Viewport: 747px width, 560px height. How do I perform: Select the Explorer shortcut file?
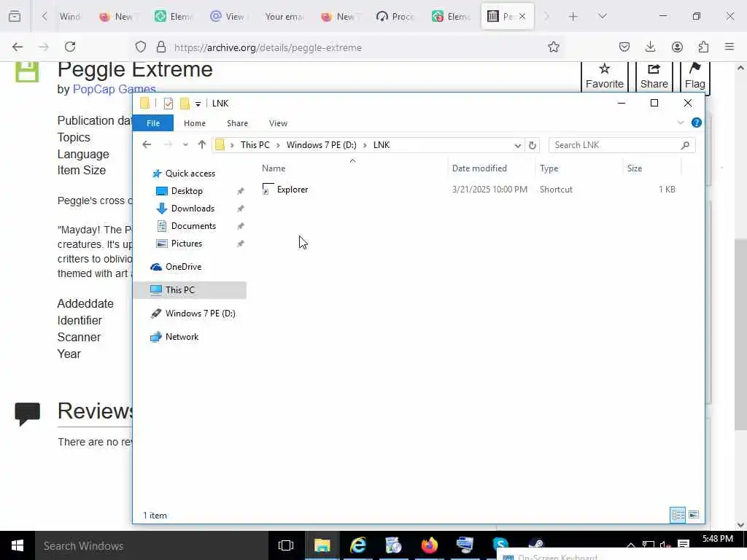pos(292,190)
